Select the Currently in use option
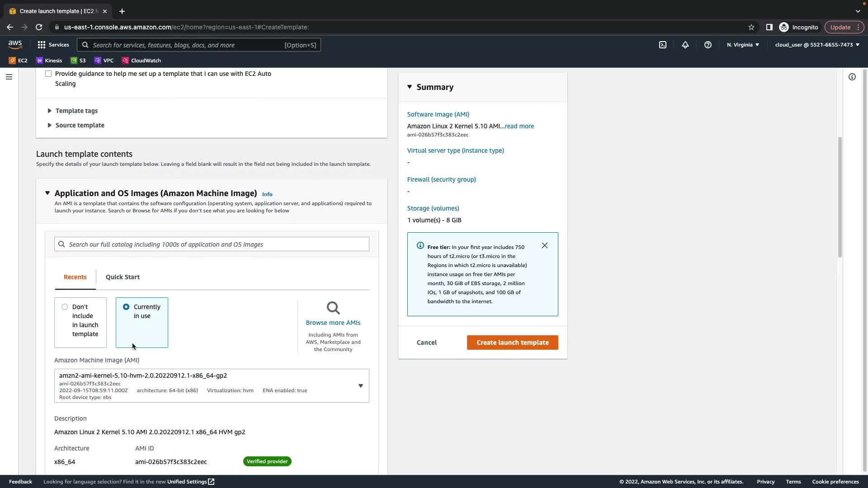This screenshot has width=868, height=488. [x=126, y=307]
